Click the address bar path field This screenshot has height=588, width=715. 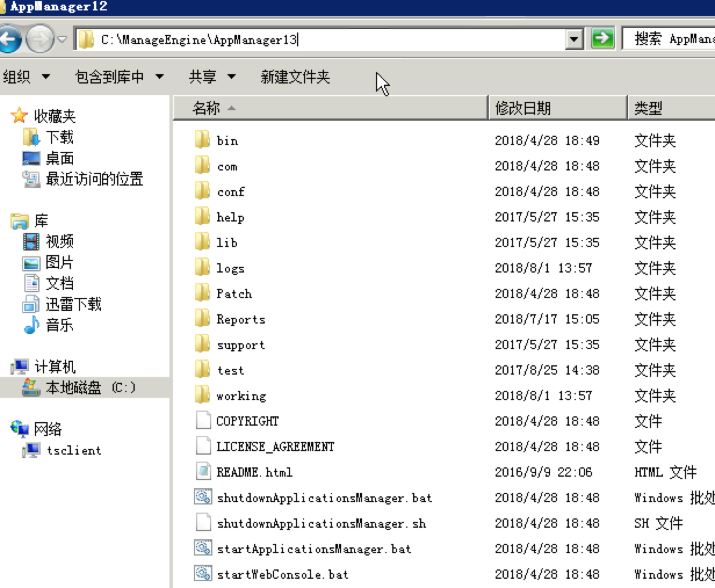(320, 39)
